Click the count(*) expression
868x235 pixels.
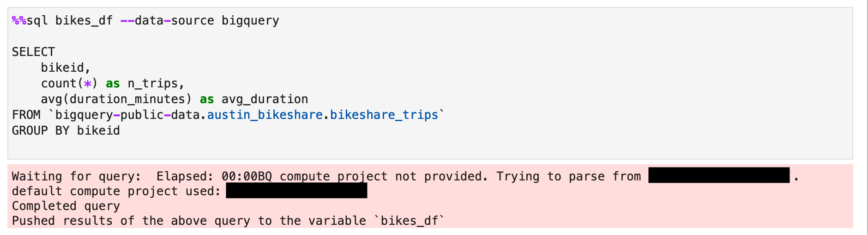coord(69,83)
